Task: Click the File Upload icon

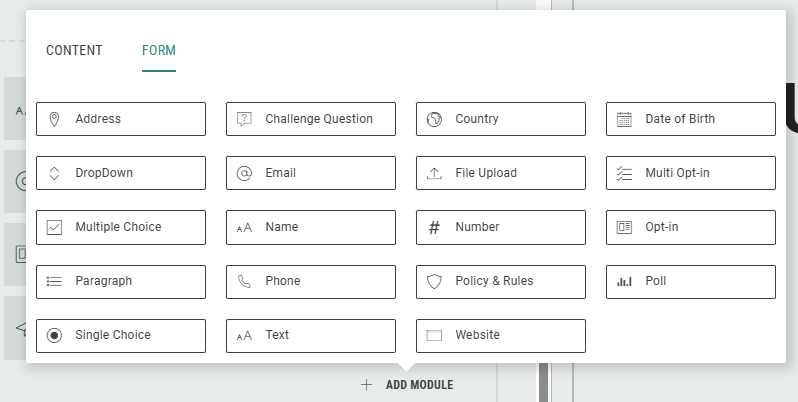Action: 434,173
